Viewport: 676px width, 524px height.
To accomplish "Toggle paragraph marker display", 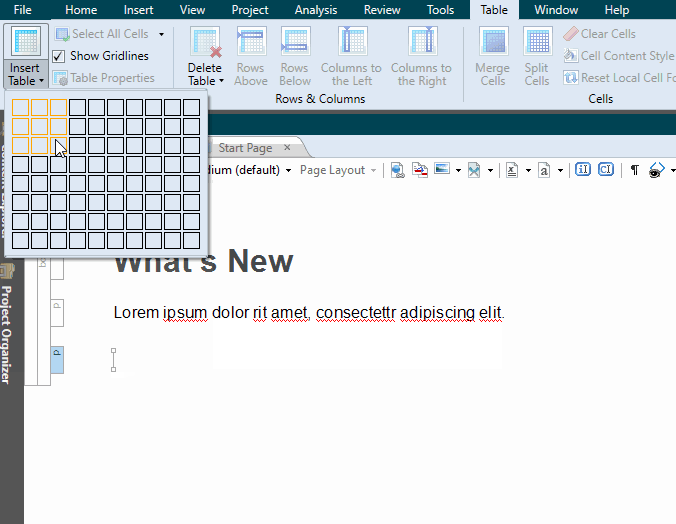I will (635, 170).
